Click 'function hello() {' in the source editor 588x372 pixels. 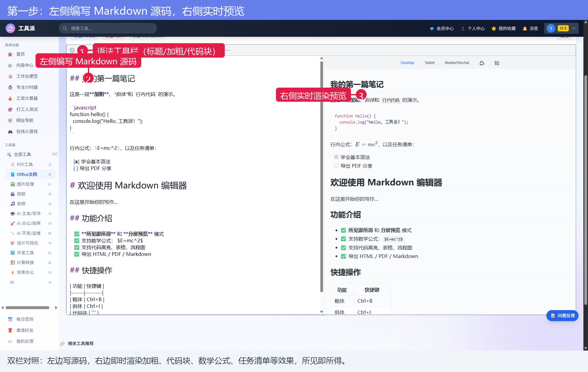coord(89,114)
